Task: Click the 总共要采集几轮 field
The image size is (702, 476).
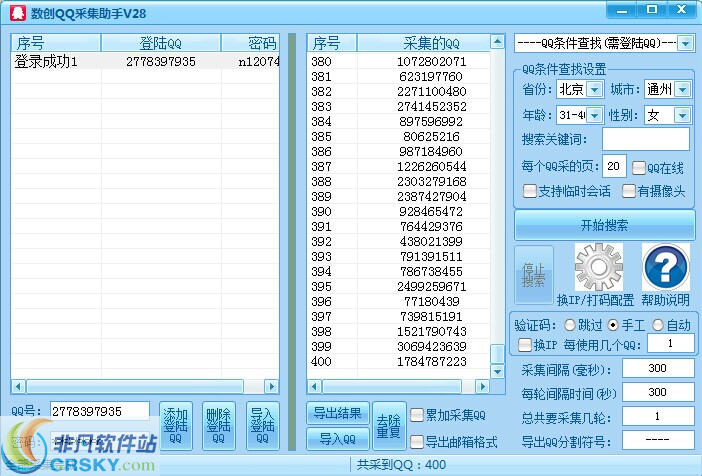Action: click(658, 416)
